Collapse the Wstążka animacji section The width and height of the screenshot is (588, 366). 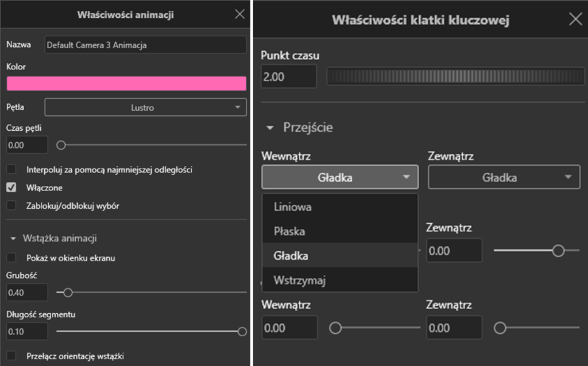[x=13, y=238]
